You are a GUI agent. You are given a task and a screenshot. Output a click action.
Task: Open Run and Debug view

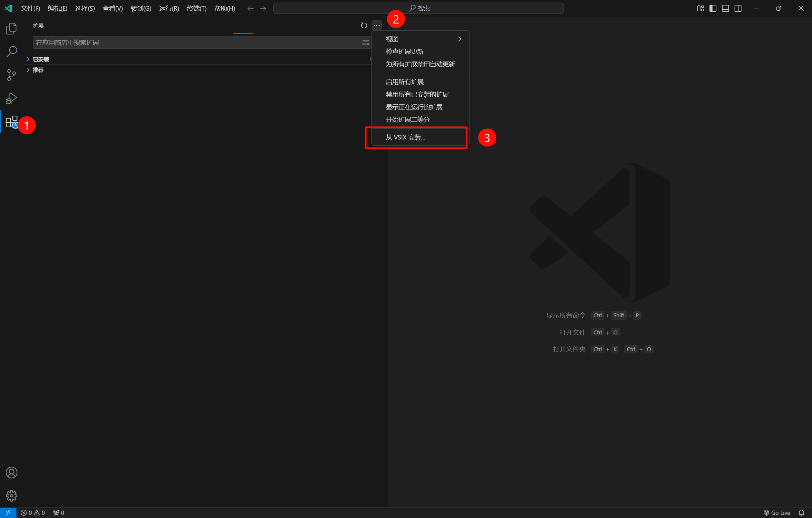click(12, 98)
